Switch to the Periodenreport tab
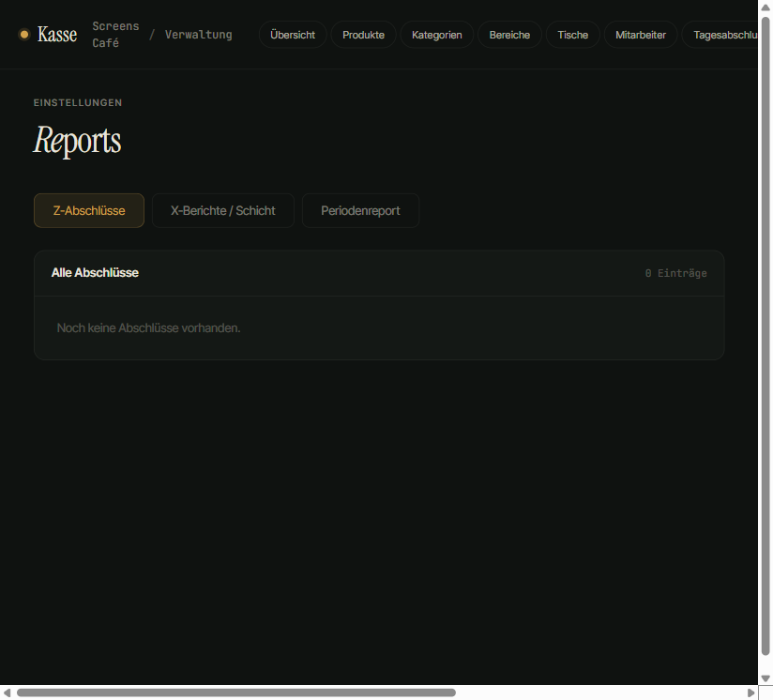The image size is (773, 700). [360, 210]
